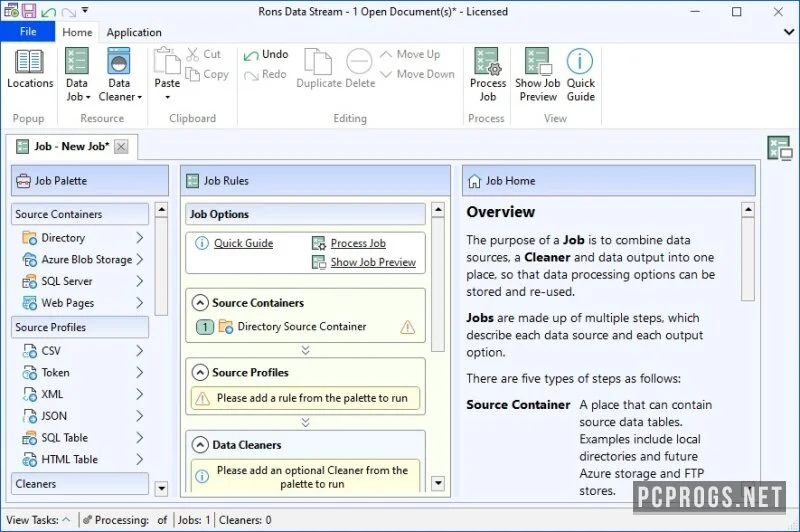Click up arrow of Job Palette scrollbar
This screenshot has height=532, width=800.
coord(161,209)
